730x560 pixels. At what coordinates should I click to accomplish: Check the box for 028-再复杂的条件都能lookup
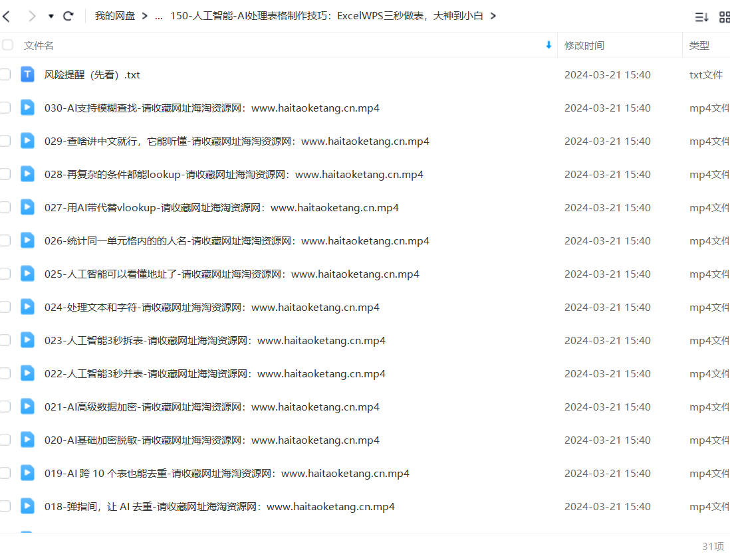[5, 175]
